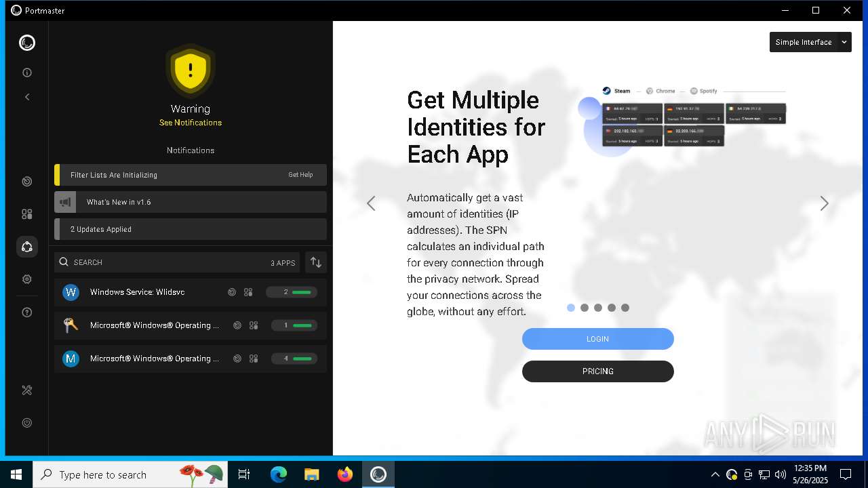Image resolution: width=868 pixels, height=488 pixels.
Task: Click grid icon on keys-icon app row
Action: (254, 325)
